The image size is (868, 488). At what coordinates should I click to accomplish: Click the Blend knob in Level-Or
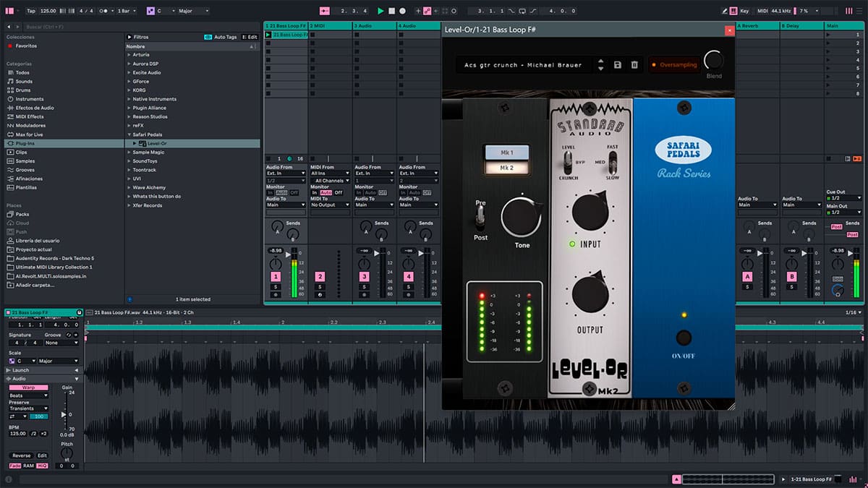click(714, 60)
